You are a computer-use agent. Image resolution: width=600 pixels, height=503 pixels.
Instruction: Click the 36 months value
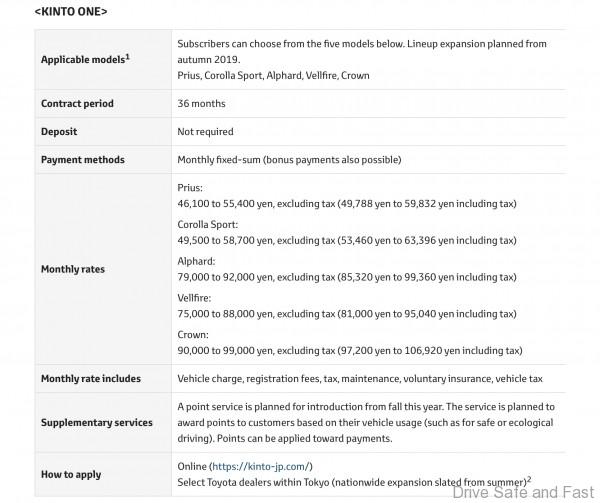[201, 103]
